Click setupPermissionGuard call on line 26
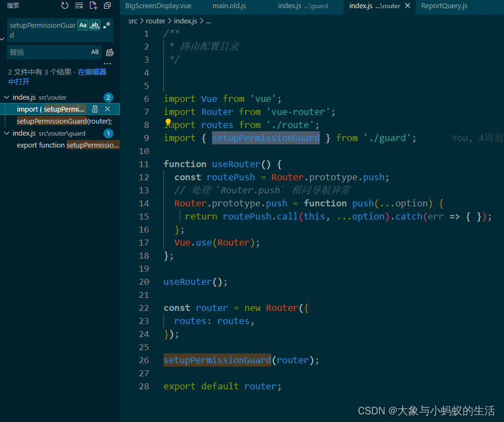This screenshot has width=504, height=422. pyautogui.click(x=217, y=360)
